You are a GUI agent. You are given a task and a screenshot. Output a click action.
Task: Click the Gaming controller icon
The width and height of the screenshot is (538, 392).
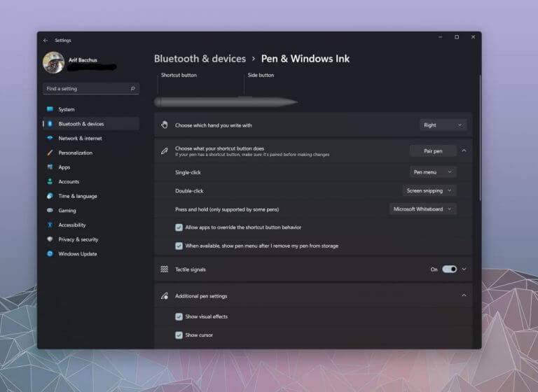point(50,210)
